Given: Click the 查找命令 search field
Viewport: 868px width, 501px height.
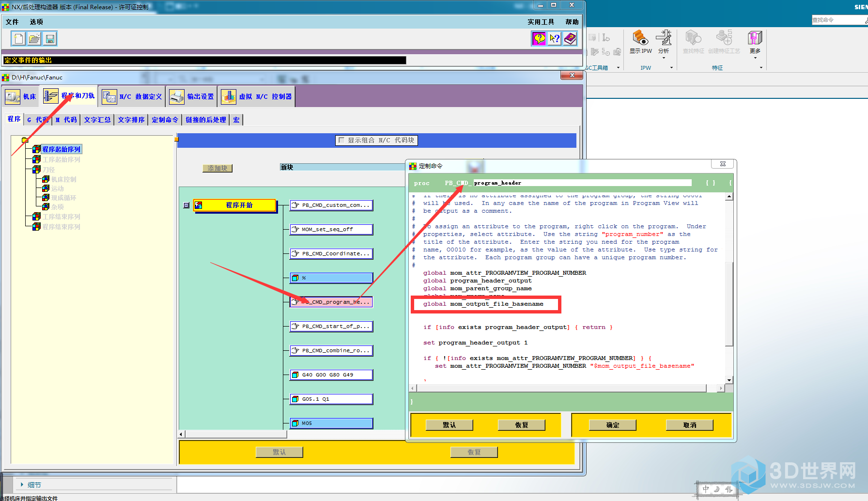Looking at the screenshot, I should (838, 20).
